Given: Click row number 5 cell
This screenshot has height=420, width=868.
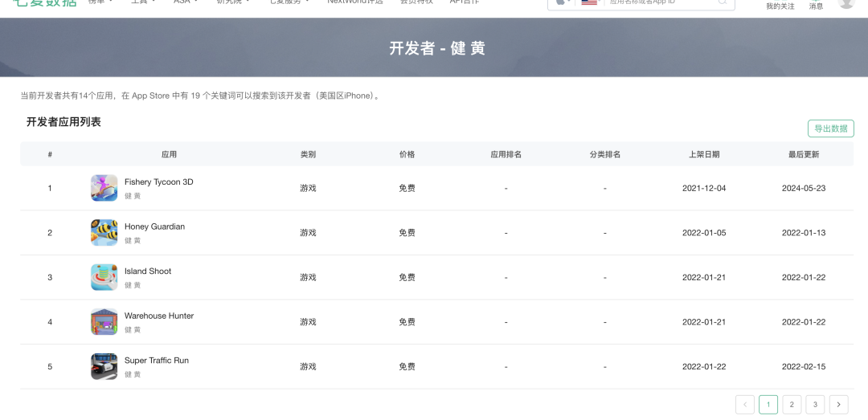Looking at the screenshot, I should tap(50, 366).
